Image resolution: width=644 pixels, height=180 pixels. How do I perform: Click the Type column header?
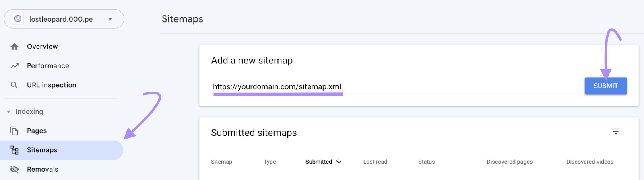[270, 162]
